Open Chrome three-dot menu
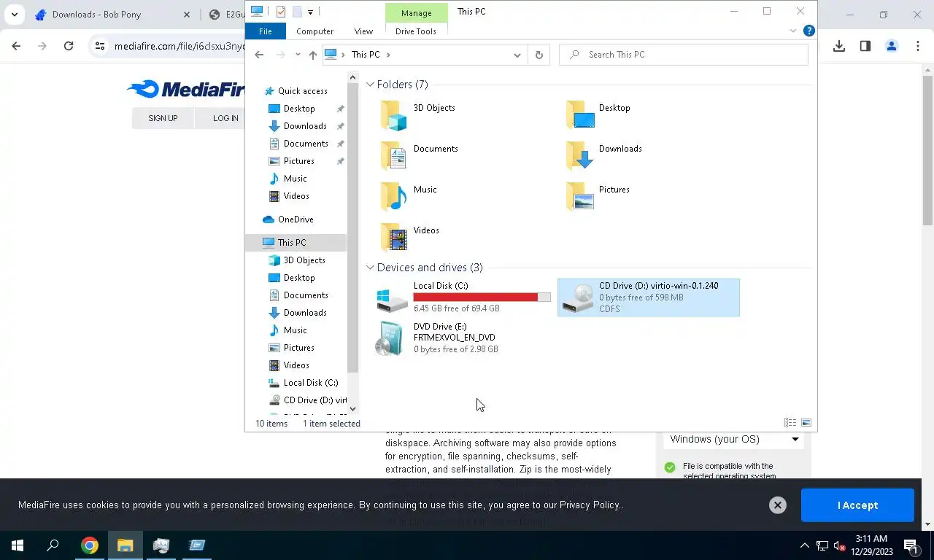This screenshot has width=934, height=560. tap(918, 46)
